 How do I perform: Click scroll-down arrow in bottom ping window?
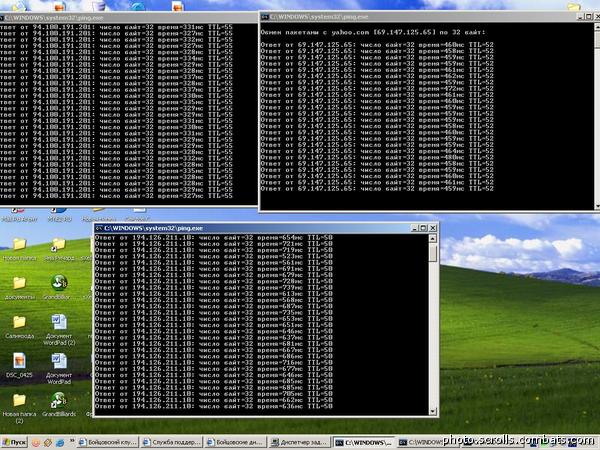point(433,411)
